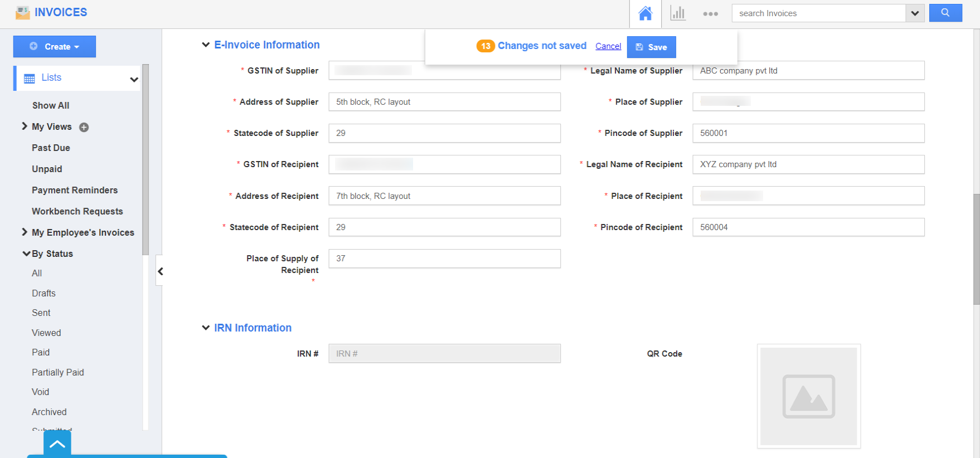
Task: Expand My Employee's Invoices tree
Action: [25, 232]
